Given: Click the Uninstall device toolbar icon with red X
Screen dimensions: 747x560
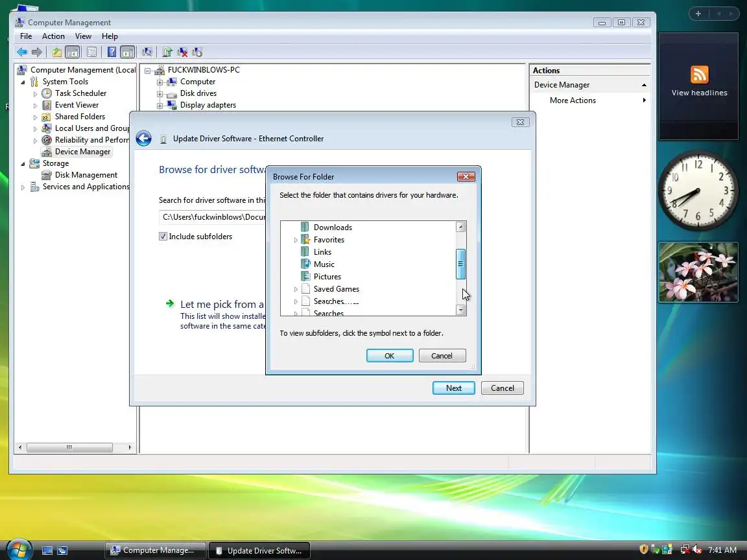Looking at the screenshot, I should coord(182,52).
